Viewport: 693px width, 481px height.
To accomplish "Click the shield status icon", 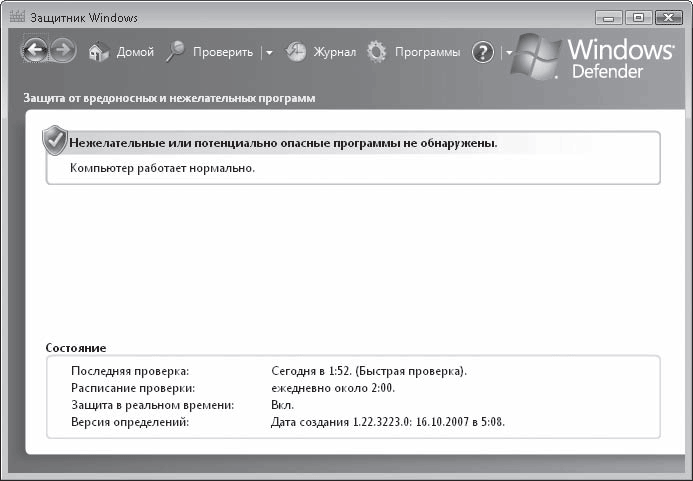I will point(55,142).
